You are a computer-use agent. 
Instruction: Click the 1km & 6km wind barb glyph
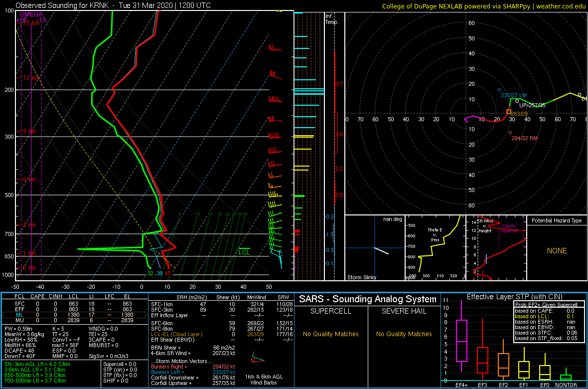pyautogui.click(x=257, y=358)
